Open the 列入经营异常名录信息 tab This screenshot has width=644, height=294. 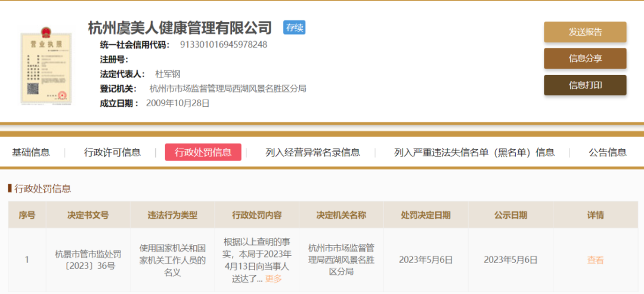(x=312, y=152)
